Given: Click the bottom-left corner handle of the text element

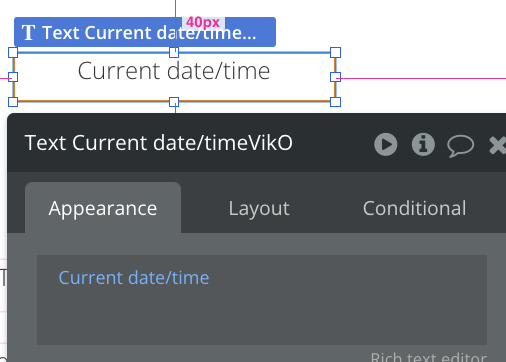Looking at the screenshot, I should (x=13, y=102).
